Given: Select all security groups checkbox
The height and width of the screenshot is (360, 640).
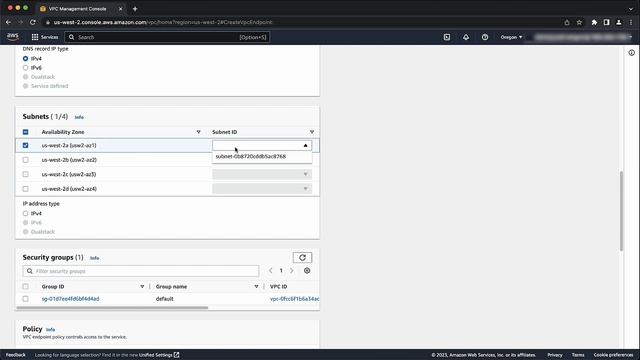Looking at the screenshot, I should (25, 287).
